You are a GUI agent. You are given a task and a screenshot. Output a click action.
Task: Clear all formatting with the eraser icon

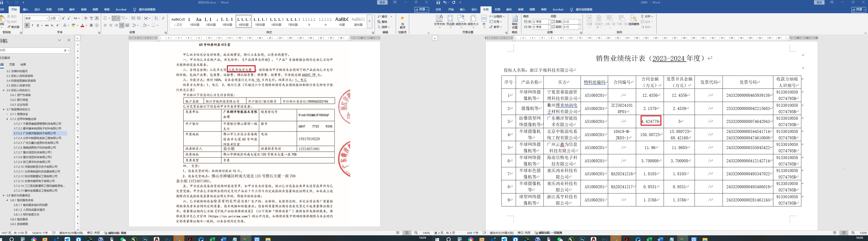(x=86, y=18)
